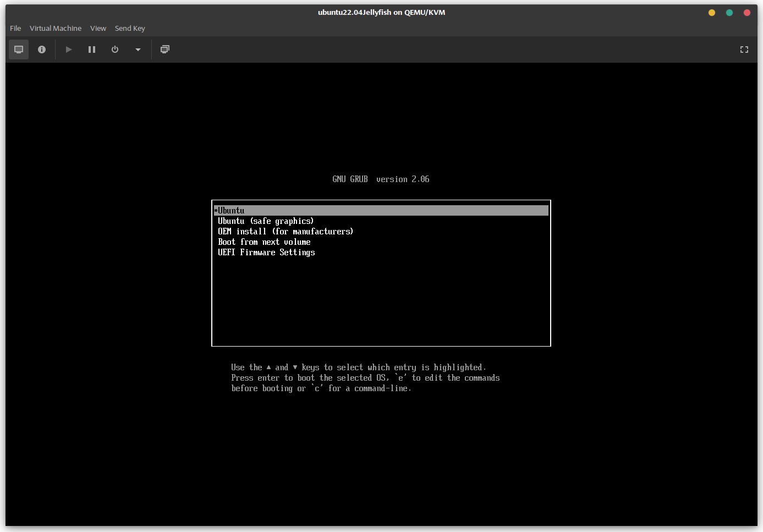Pick Boot from next volume

[x=264, y=242]
